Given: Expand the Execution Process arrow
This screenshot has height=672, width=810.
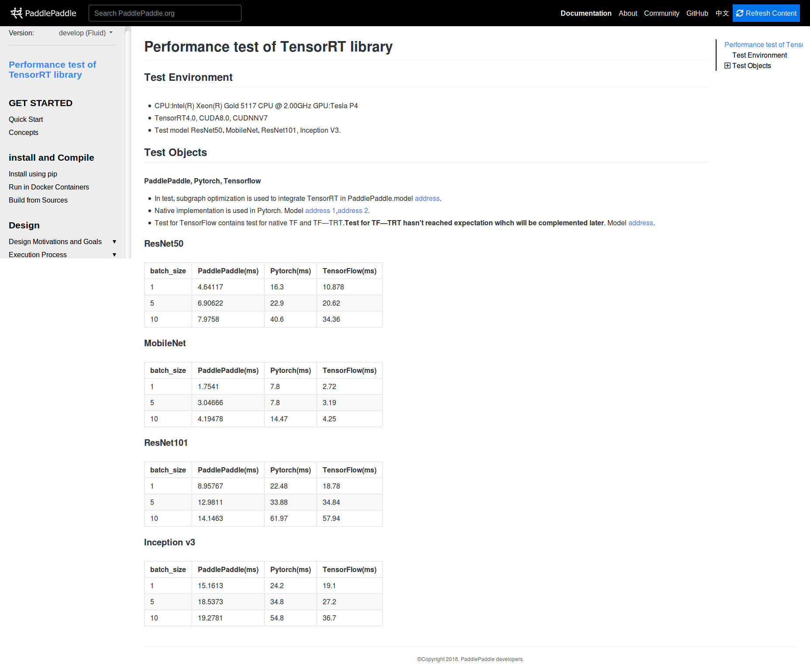Looking at the screenshot, I should coord(114,255).
